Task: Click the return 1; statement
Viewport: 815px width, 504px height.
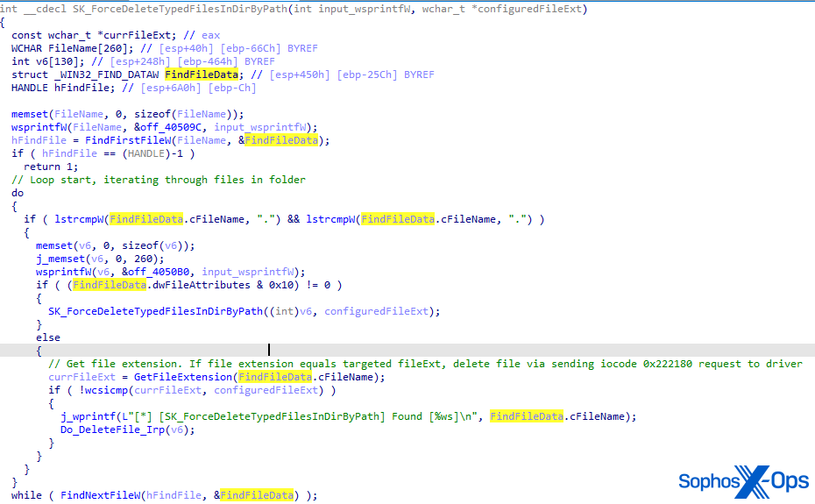Action: [51, 167]
